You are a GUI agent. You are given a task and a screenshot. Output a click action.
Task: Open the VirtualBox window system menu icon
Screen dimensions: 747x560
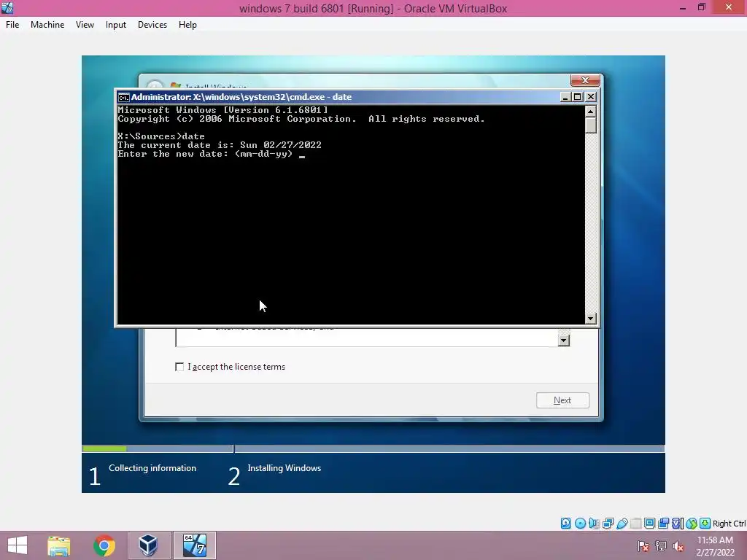pyautogui.click(x=7, y=7)
